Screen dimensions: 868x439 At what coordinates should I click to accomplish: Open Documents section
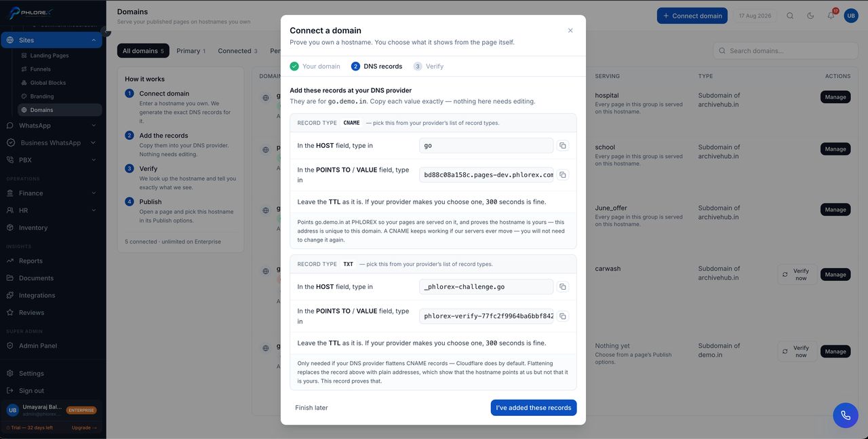click(36, 278)
